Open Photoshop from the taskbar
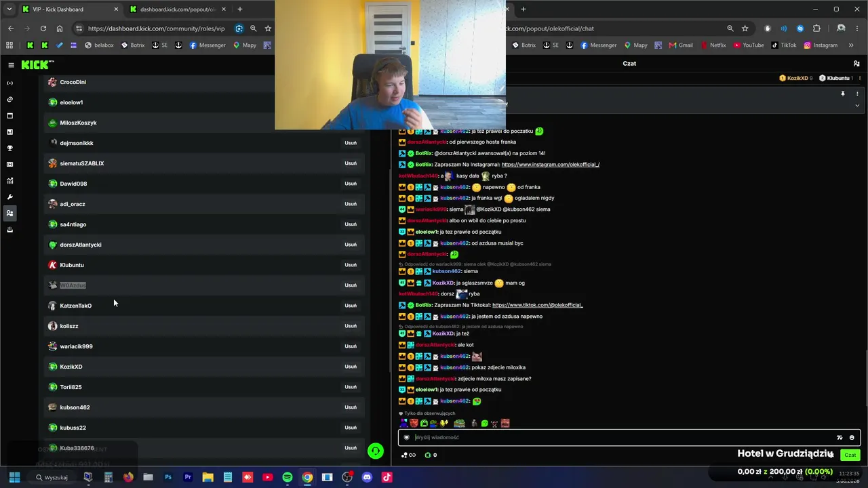 [168, 477]
